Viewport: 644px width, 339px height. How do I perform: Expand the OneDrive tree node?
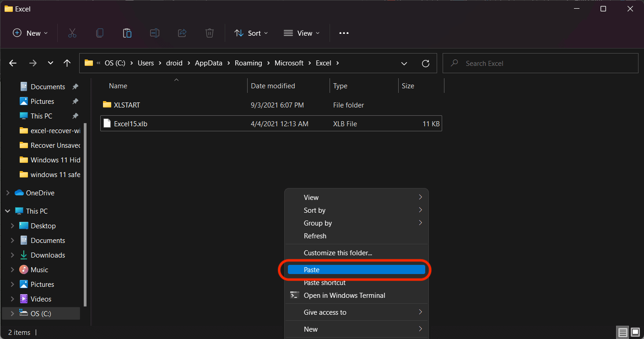[x=7, y=193]
